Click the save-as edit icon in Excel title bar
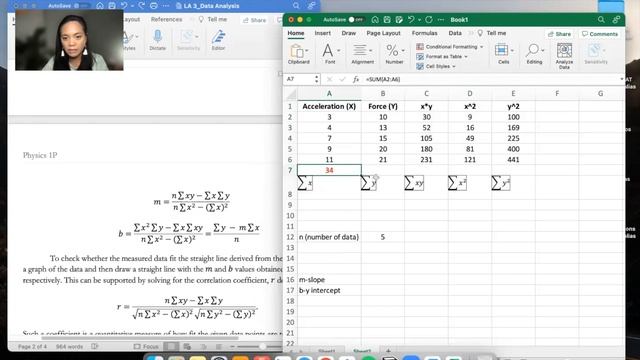 pyautogui.click(x=399, y=20)
